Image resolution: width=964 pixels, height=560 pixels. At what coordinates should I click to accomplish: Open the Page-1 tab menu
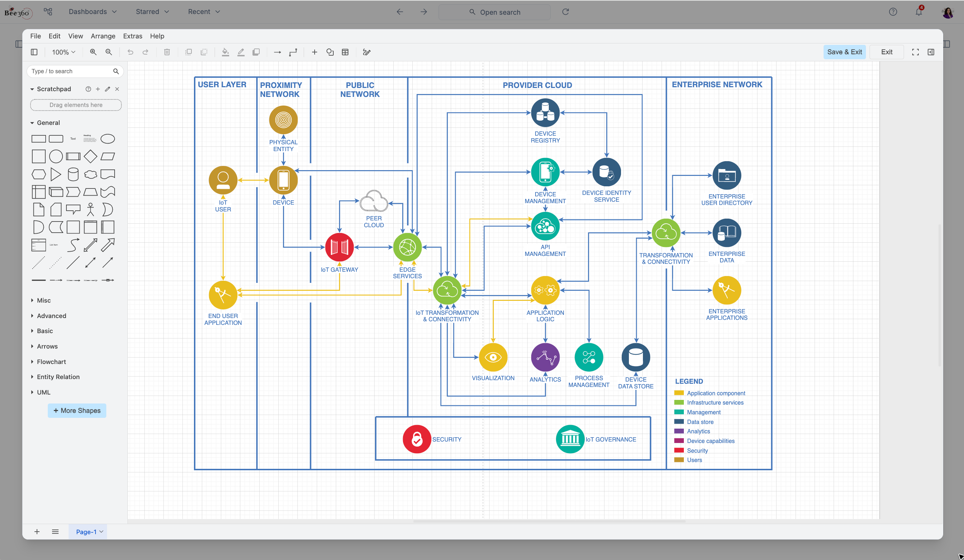click(x=101, y=531)
